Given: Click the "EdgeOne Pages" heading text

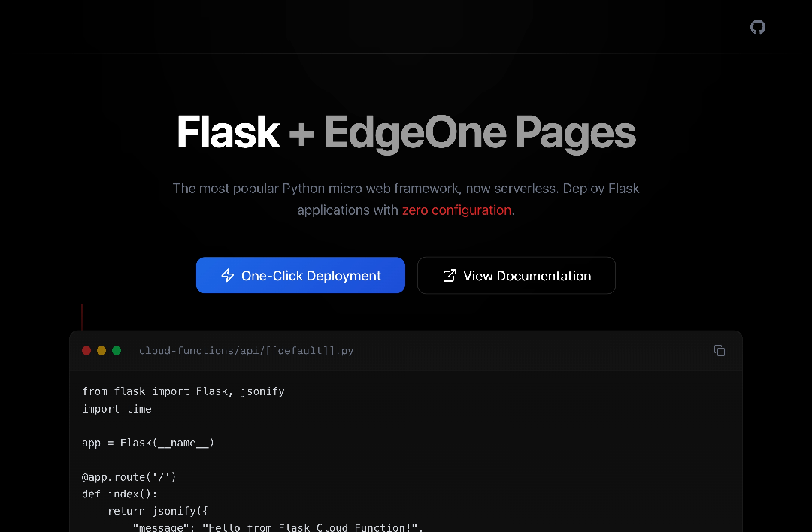Looking at the screenshot, I should 480,132.
